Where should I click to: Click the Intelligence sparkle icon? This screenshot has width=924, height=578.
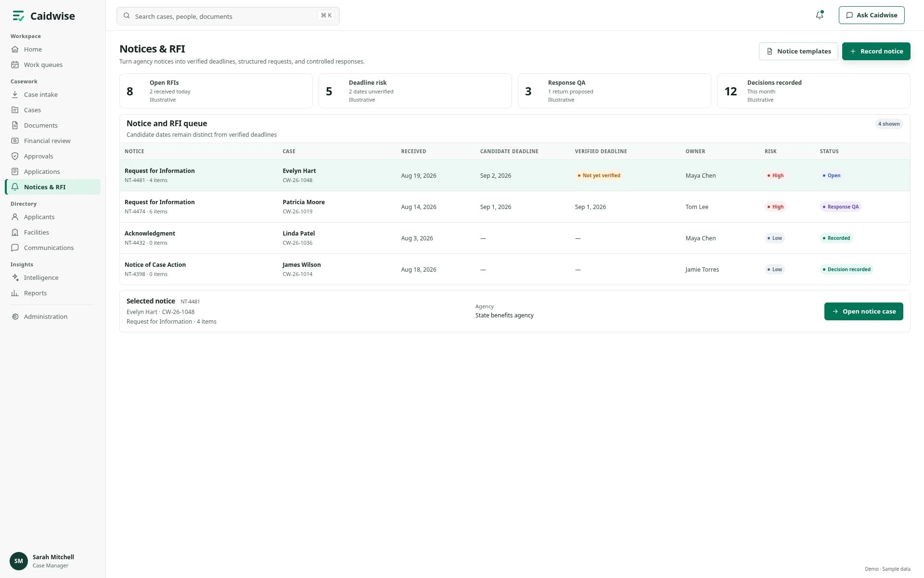point(15,277)
